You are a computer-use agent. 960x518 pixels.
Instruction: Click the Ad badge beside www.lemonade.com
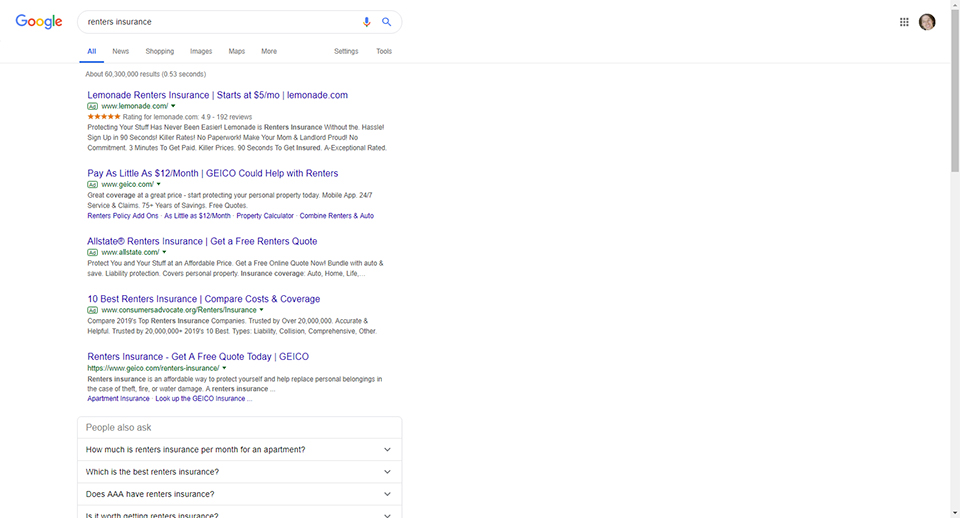[92, 106]
